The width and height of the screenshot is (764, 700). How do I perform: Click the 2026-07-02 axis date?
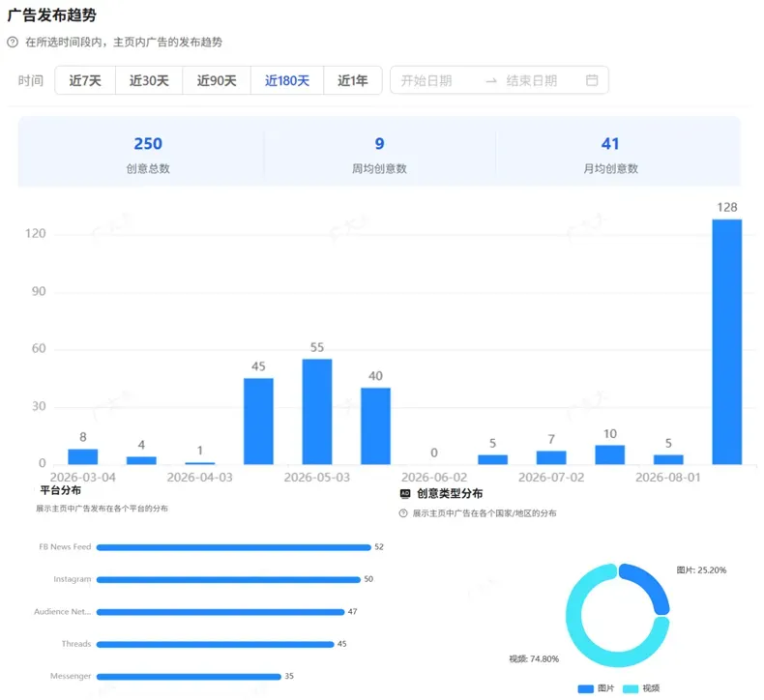(551, 478)
